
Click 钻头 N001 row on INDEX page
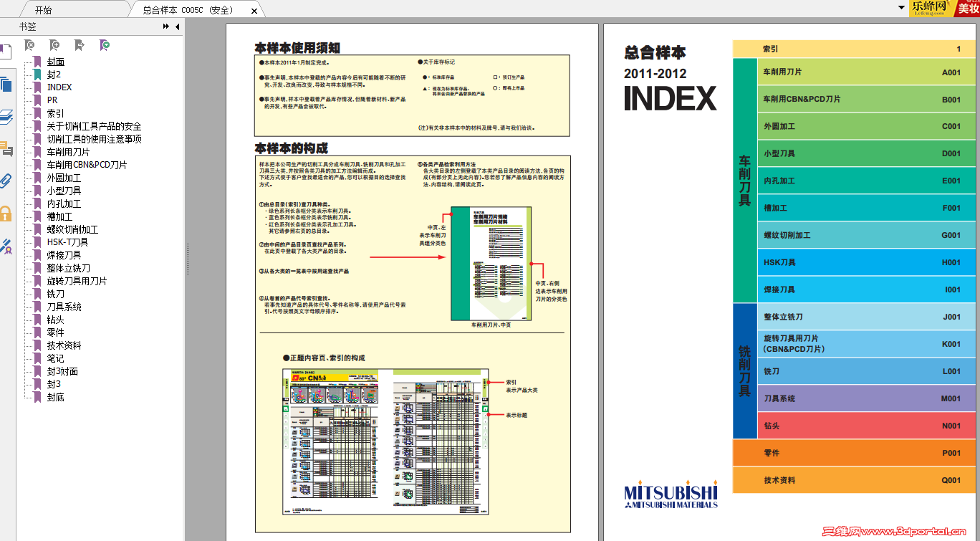click(x=866, y=426)
